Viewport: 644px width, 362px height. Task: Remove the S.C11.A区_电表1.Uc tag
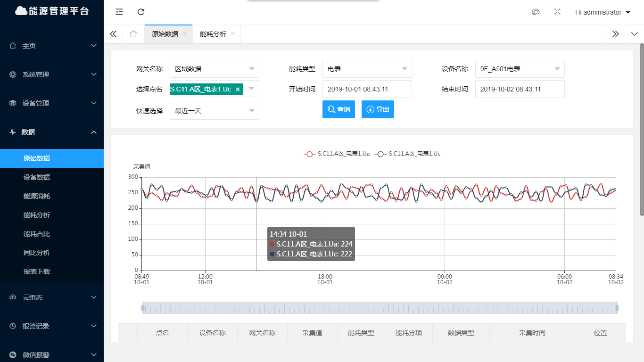[x=238, y=89]
